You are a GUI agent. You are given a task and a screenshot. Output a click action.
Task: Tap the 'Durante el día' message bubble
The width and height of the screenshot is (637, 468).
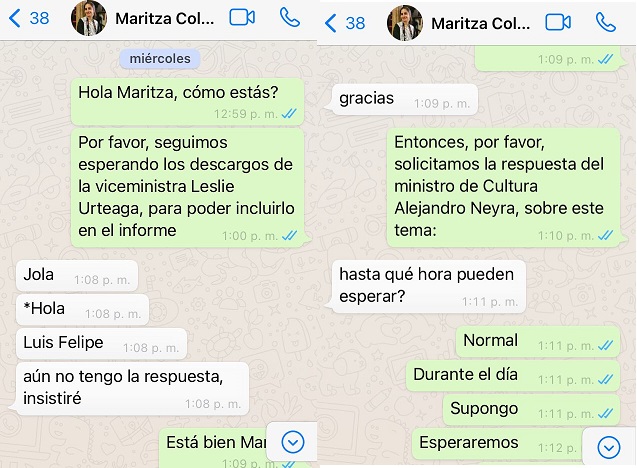[x=513, y=376]
